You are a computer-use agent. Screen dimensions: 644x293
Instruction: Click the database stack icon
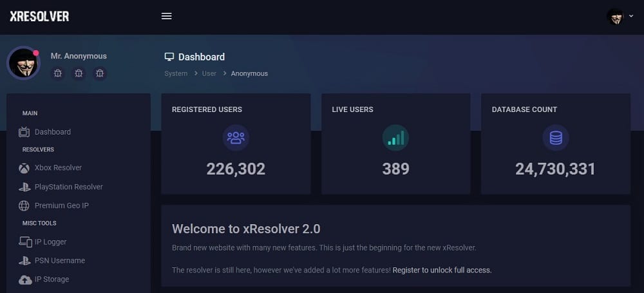(556, 138)
